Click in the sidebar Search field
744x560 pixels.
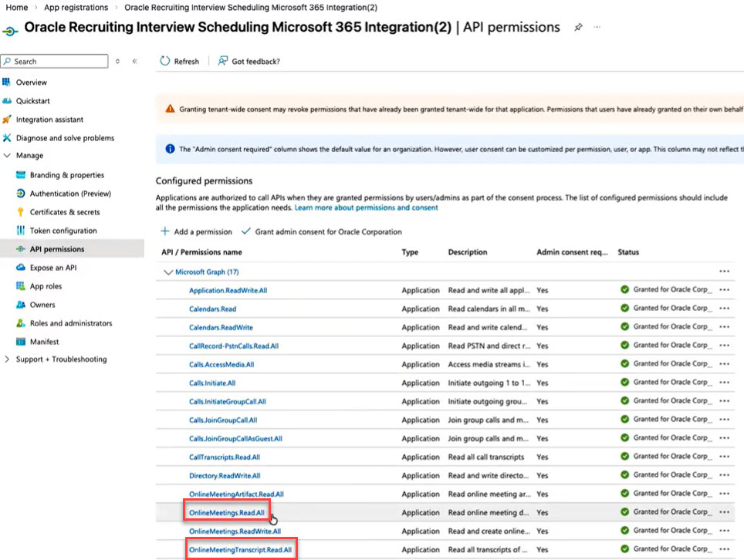coord(54,61)
